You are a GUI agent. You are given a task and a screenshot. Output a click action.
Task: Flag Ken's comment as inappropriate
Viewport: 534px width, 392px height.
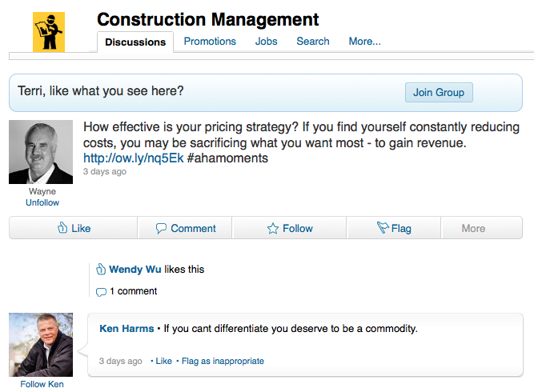pos(223,361)
